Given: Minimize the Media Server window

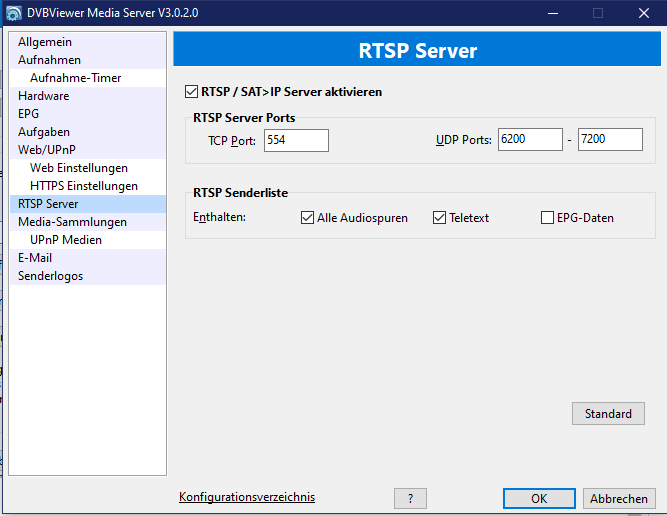Looking at the screenshot, I should click(x=553, y=13).
